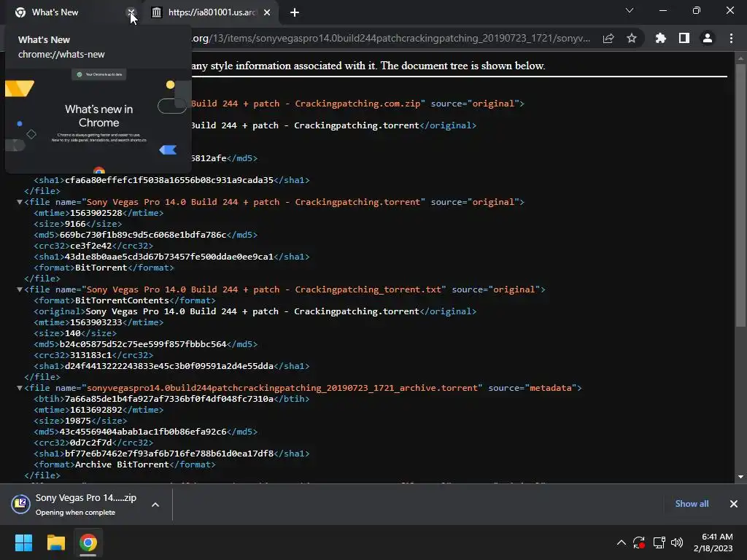Viewport: 747px width, 560px height.
Task: Open the volume tray icon
Action: [677, 542]
